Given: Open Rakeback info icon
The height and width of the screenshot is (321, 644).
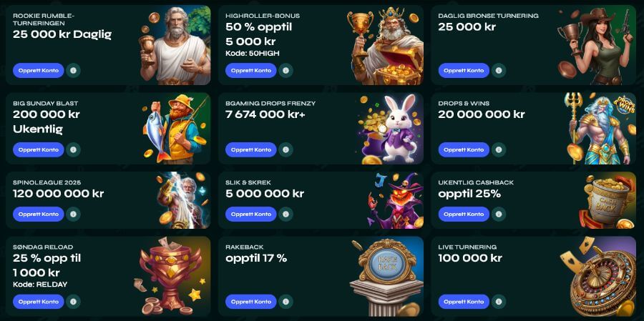Looking at the screenshot, I should pyautogui.click(x=286, y=302).
